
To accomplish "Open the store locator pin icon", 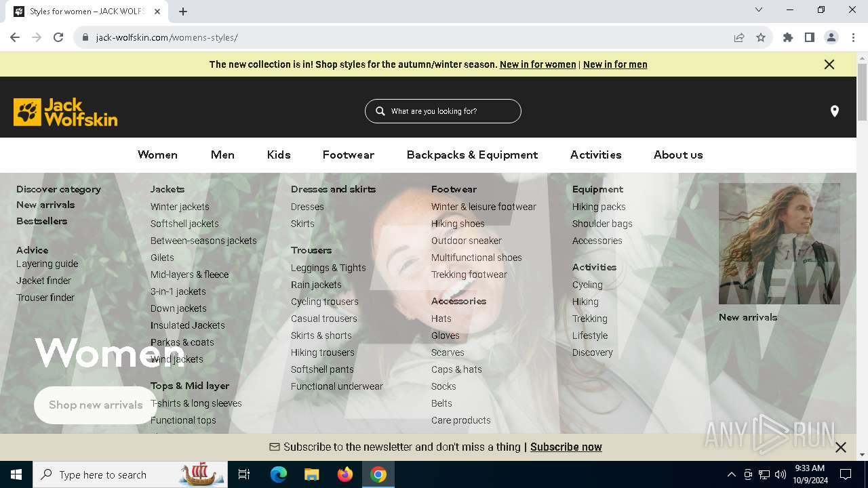I will click(834, 111).
